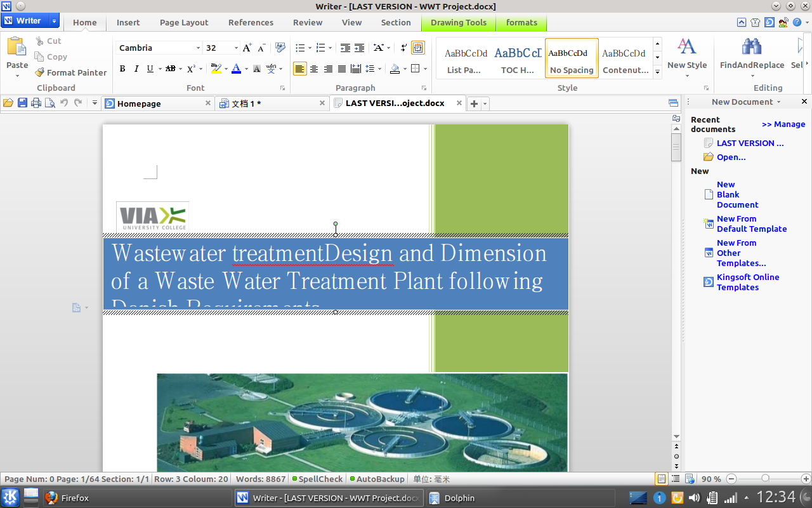Click the Print Preview icon
The height and width of the screenshot is (508, 812).
[x=50, y=103]
